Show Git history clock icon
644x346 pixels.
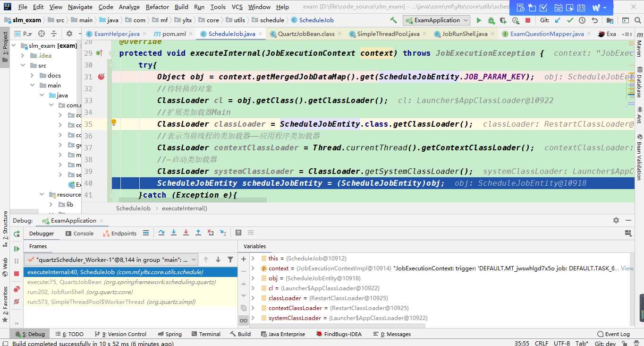coord(582,20)
